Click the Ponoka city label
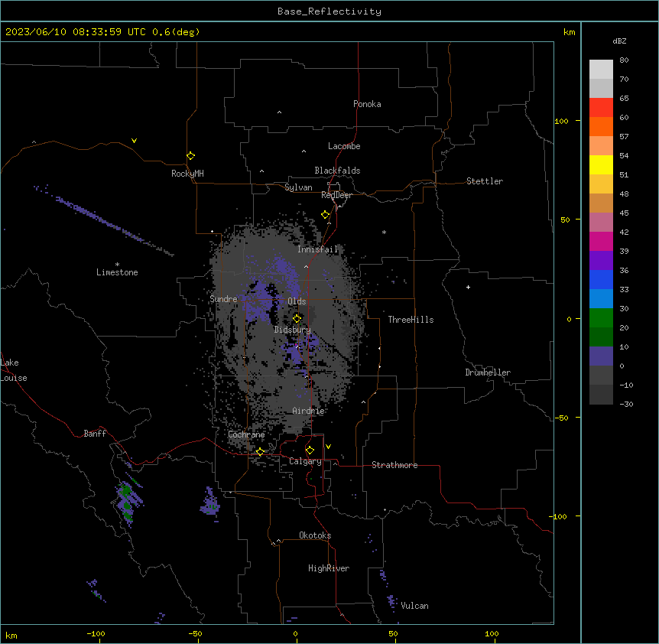The height and width of the screenshot is (644, 659). [367, 104]
